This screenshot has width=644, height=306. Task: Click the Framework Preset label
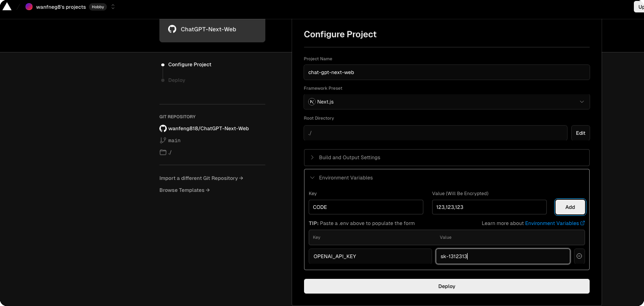[323, 88]
